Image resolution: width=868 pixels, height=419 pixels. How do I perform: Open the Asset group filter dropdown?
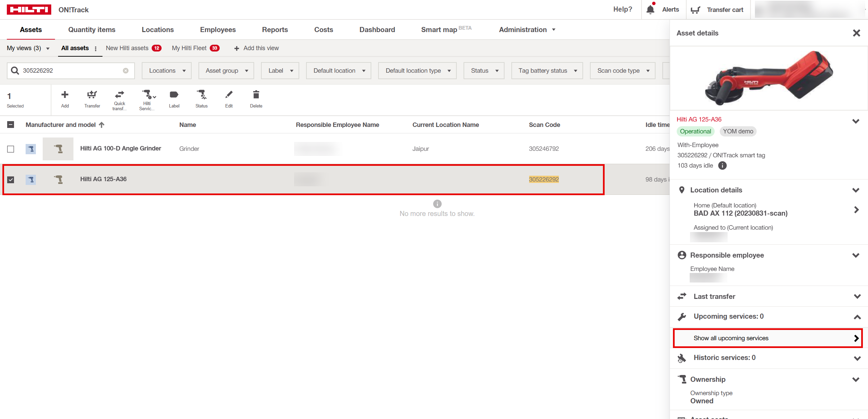pyautogui.click(x=226, y=71)
